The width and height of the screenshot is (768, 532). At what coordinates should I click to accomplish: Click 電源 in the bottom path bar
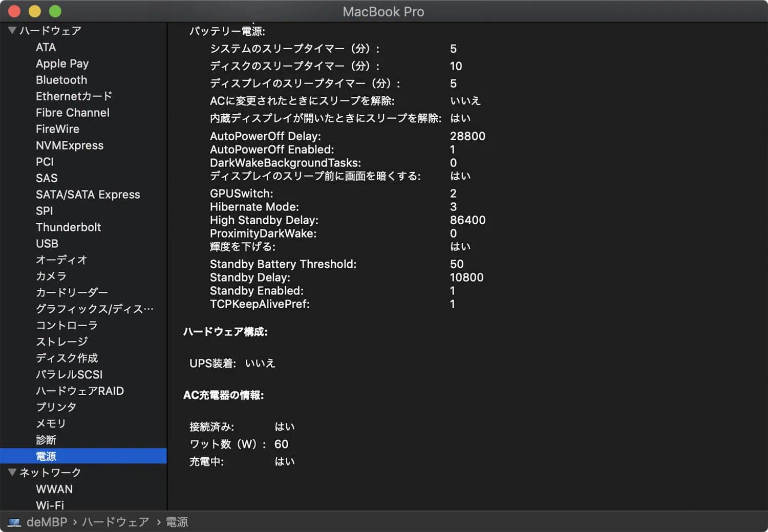coord(177,522)
